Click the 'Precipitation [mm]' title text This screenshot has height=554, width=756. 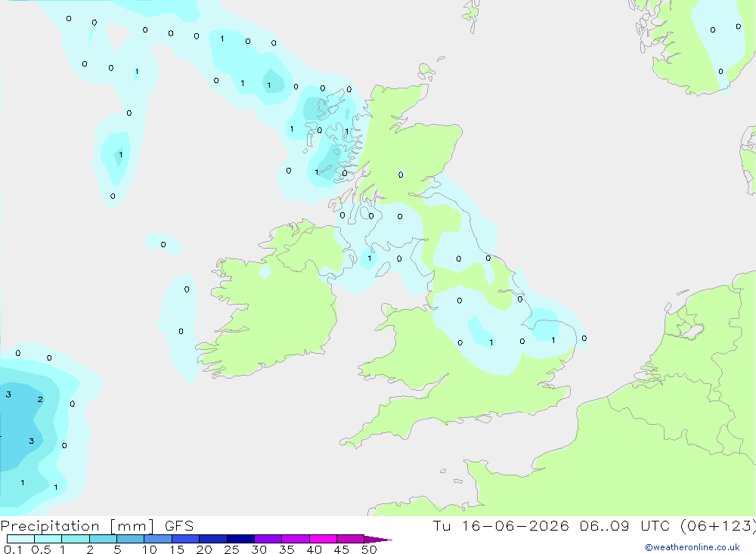tap(77, 526)
